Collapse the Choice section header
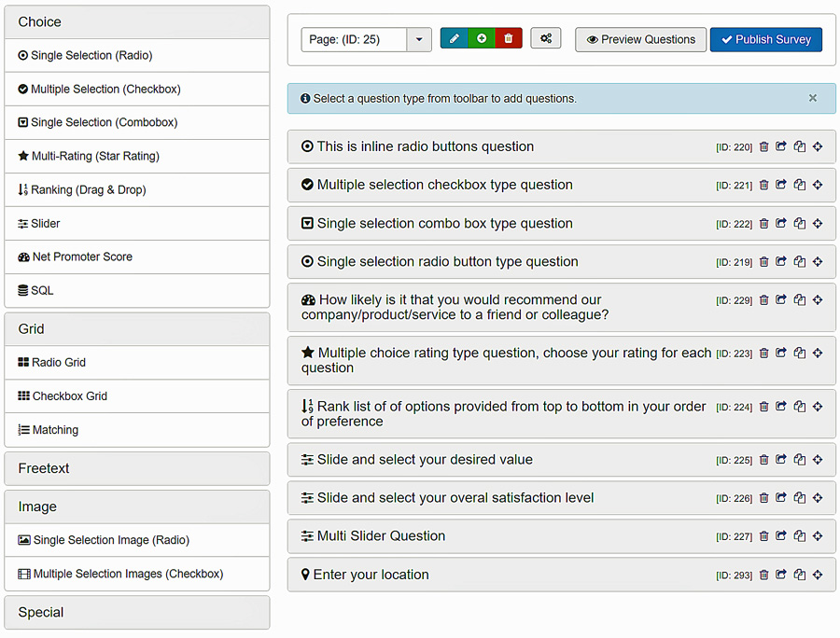 coord(137,22)
